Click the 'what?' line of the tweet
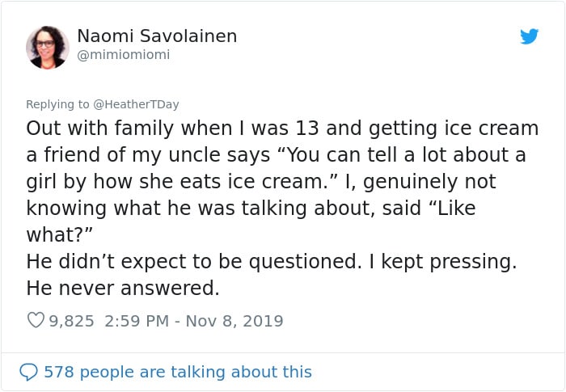Image resolution: width=566 pixels, height=392 pixels. coord(60,235)
